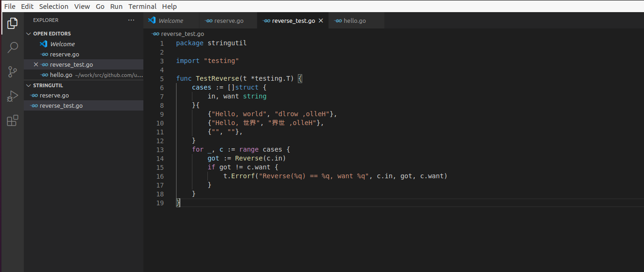Image resolution: width=644 pixels, height=272 pixels.
Task: Open the Source Control view
Action: (x=13, y=72)
